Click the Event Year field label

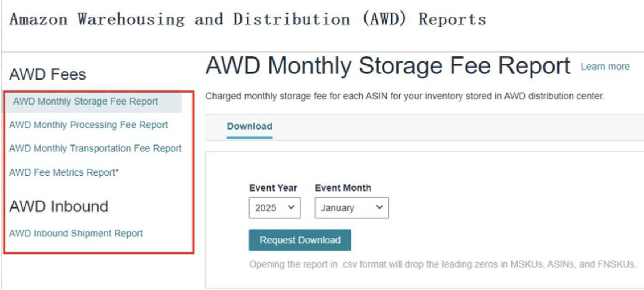click(x=273, y=188)
